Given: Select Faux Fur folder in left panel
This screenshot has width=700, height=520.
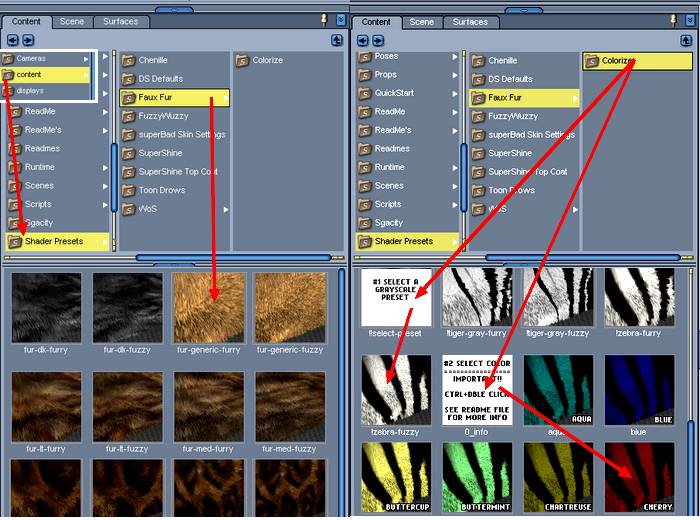Looking at the screenshot, I should (x=175, y=97).
